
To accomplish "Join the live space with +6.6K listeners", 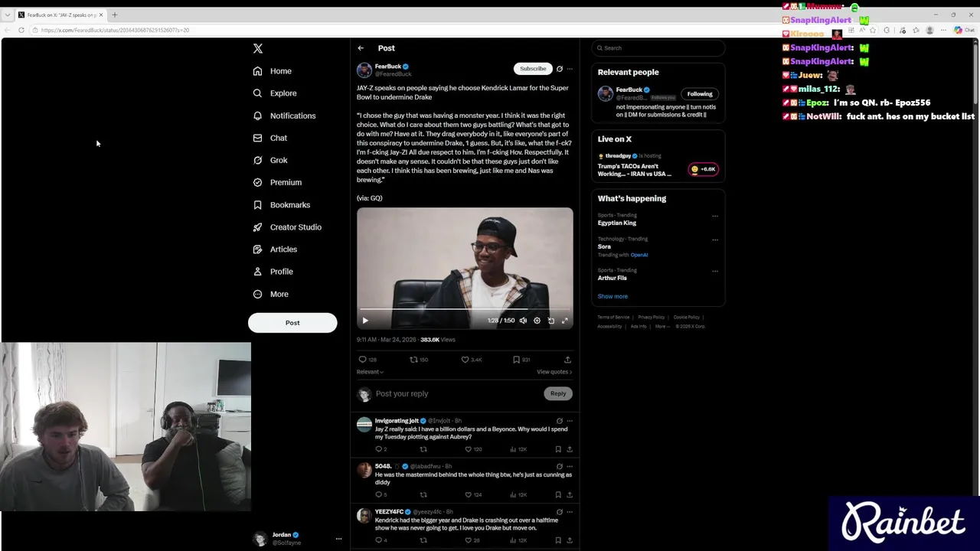I will 704,169.
